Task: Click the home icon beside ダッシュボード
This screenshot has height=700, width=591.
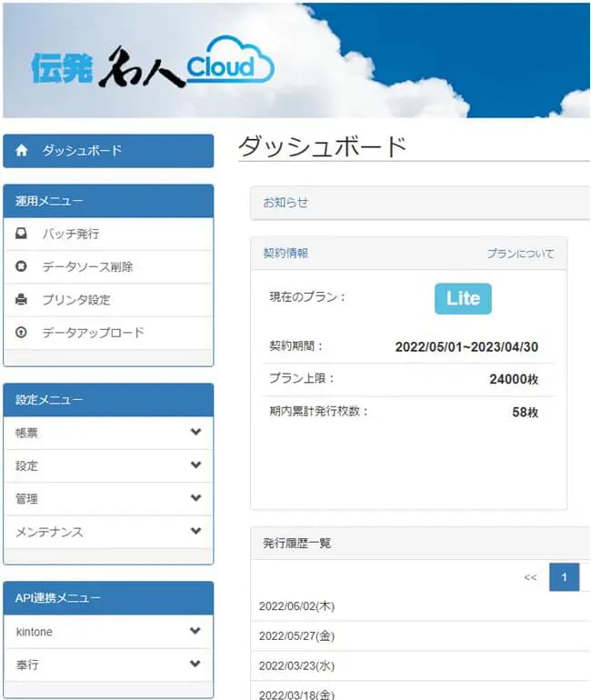Action: point(22,150)
